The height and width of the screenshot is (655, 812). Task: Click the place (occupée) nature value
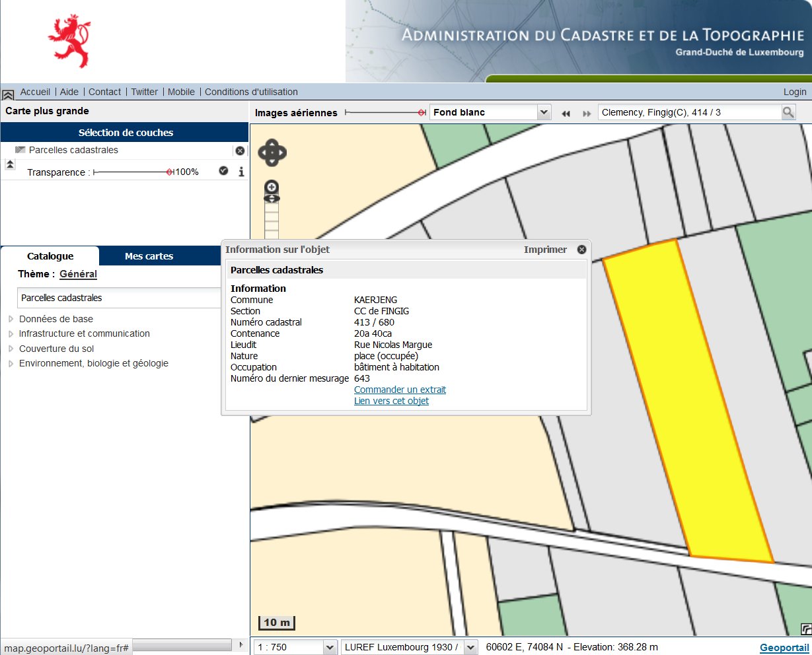[386, 356]
